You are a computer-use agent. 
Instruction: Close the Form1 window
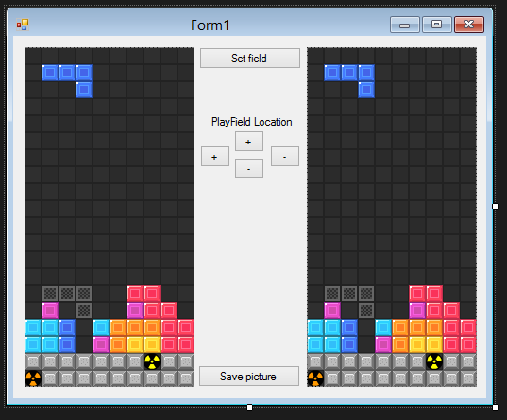pyautogui.click(x=469, y=25)
